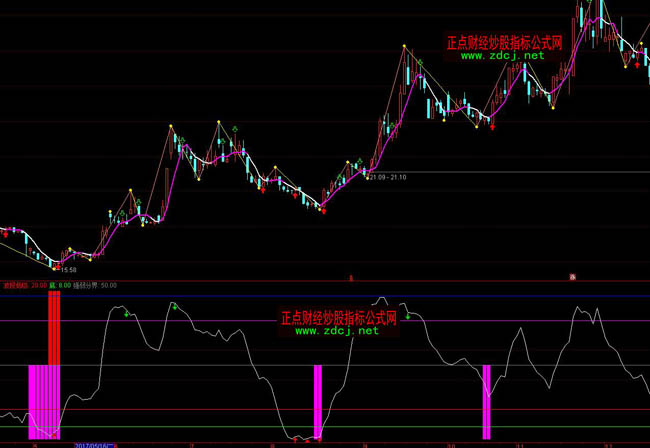Click the 21.09 - 21.10 price gap label

[386, 177]
